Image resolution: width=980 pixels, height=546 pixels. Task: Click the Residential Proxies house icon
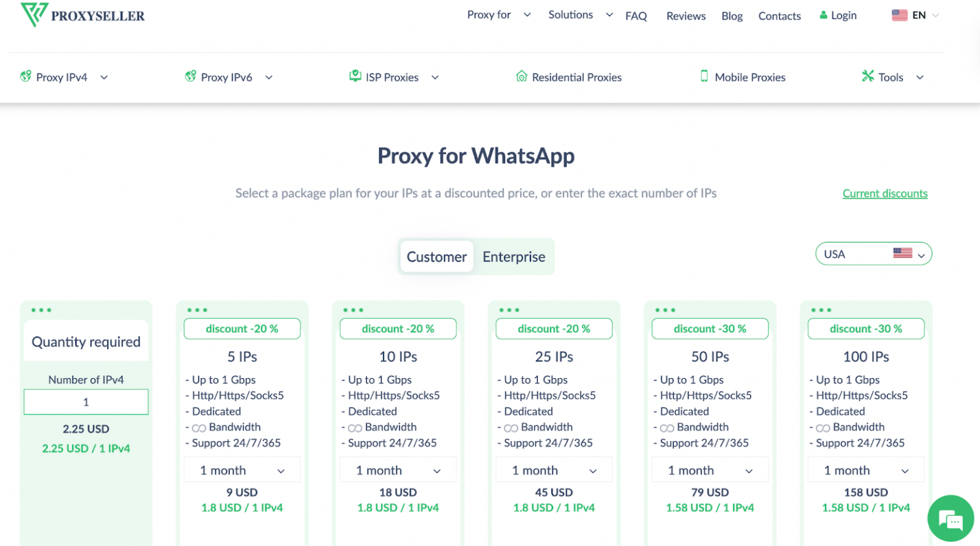tap(523, 76)
